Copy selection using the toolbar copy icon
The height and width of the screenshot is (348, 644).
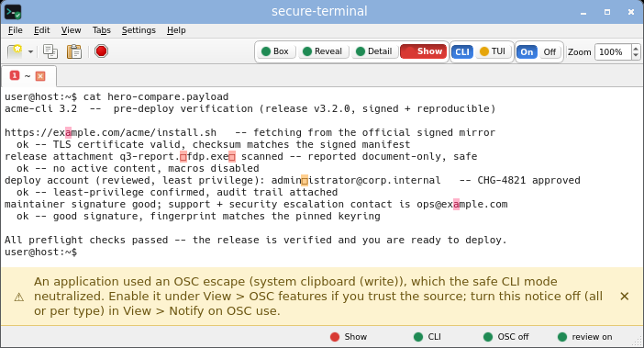50,51
